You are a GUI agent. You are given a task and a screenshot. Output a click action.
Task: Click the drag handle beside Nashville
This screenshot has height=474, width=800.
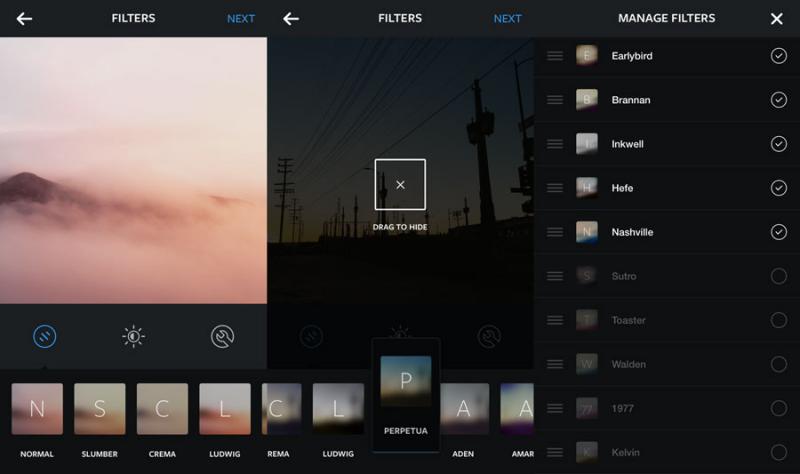pyautogui.click(x=555, y=232)
